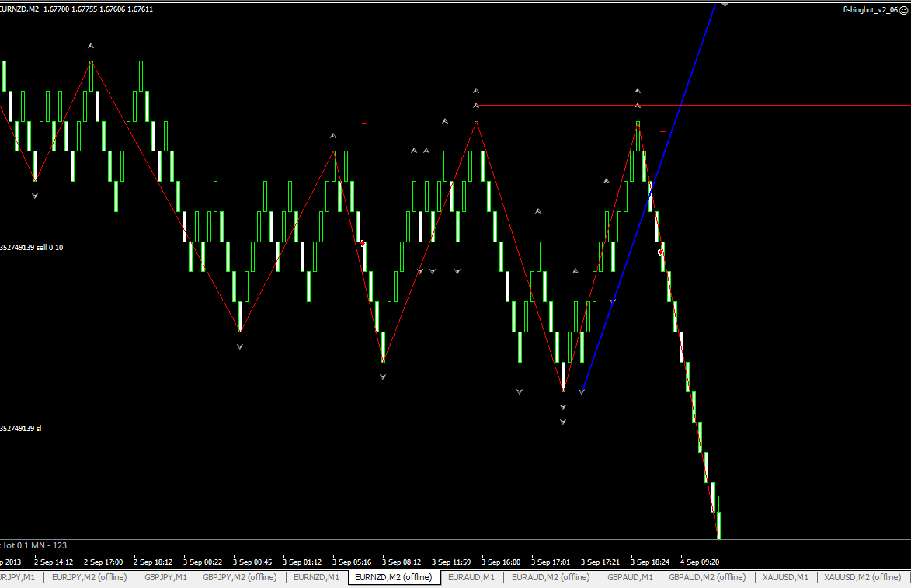Image resolution: width=911 pixels, height=588 pixels.
Task: Switch to the XAUUSD,M1 chart tab
Action: 785,577
